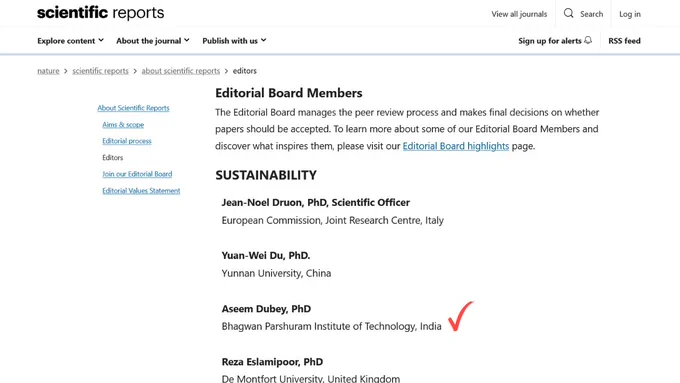Open the Search text link
Viewport: 680px width, 383px height.
[592, 14]
